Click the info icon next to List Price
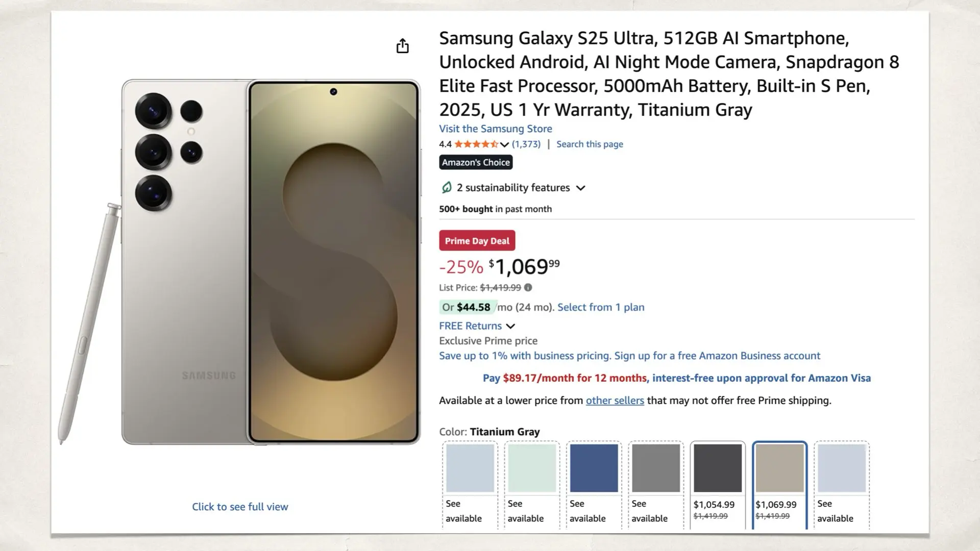 point(528,287)
